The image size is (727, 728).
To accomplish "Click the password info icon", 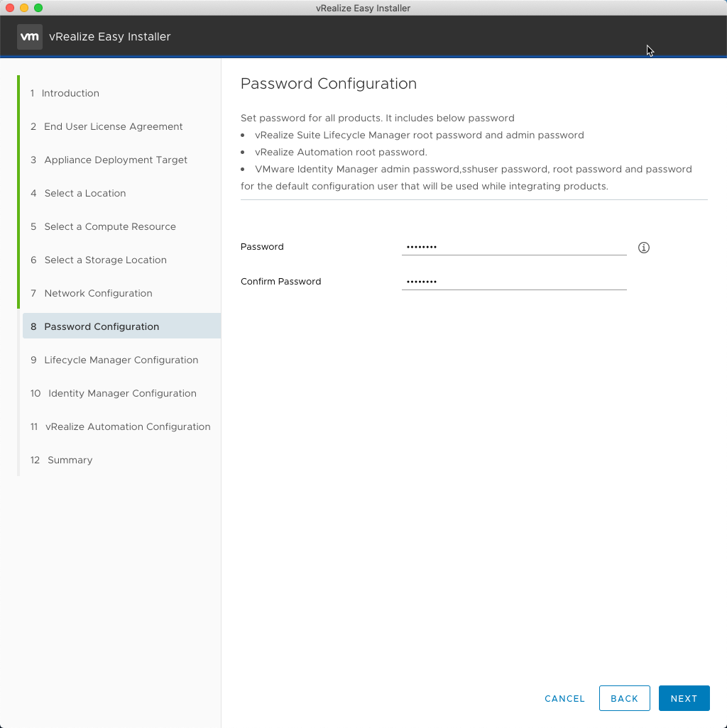I will pyautogui.click(x=644, y=248).
